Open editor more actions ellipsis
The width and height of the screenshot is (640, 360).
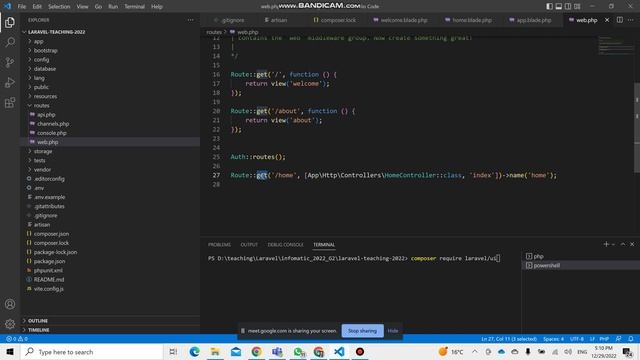(x=631, y=20)
